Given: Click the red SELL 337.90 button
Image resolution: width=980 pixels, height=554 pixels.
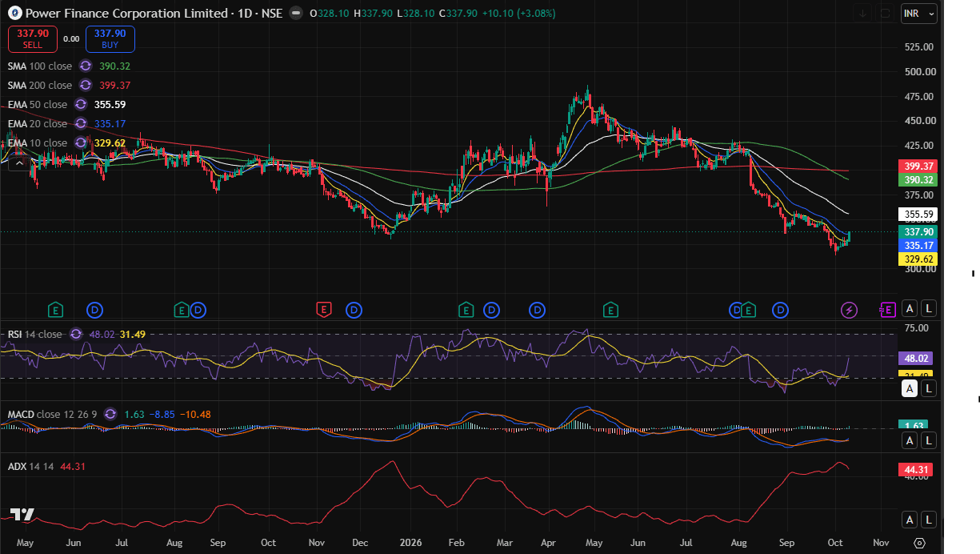Looking at the screenshot, I should (x=33, y=38).
